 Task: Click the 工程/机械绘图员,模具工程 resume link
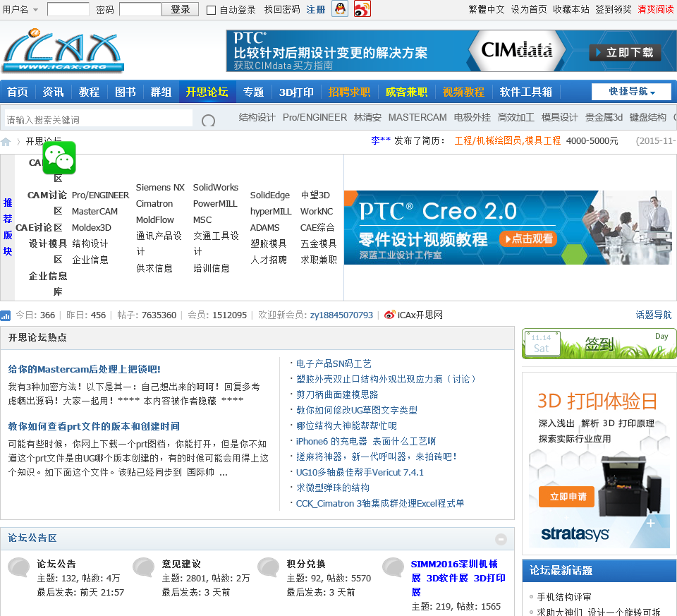click(x=507, y=141)
